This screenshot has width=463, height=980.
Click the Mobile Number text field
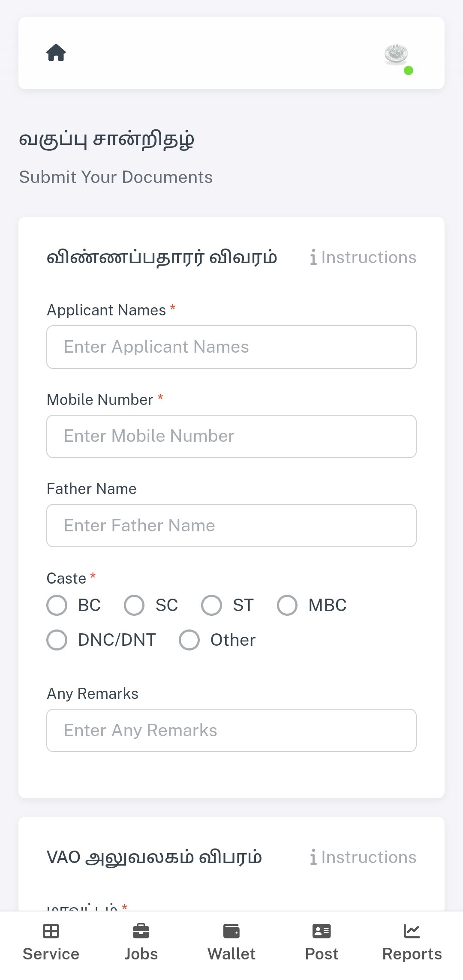tap(231, 436)
